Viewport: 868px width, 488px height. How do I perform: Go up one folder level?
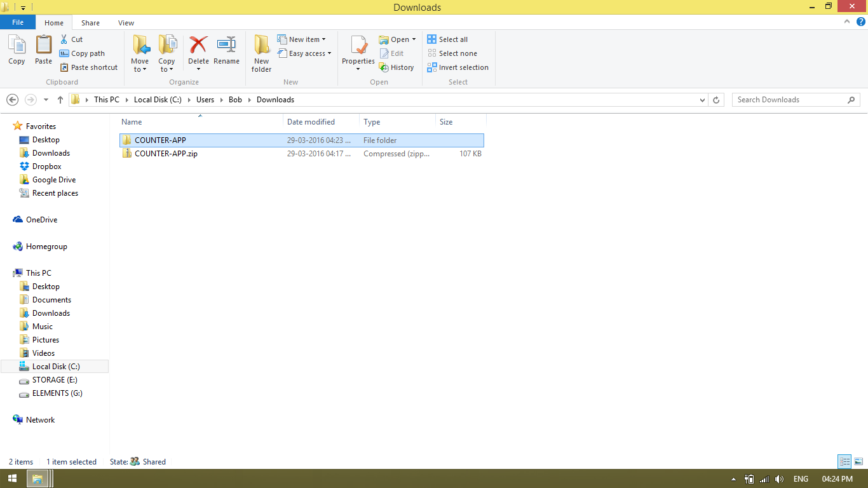coord(60,100)
